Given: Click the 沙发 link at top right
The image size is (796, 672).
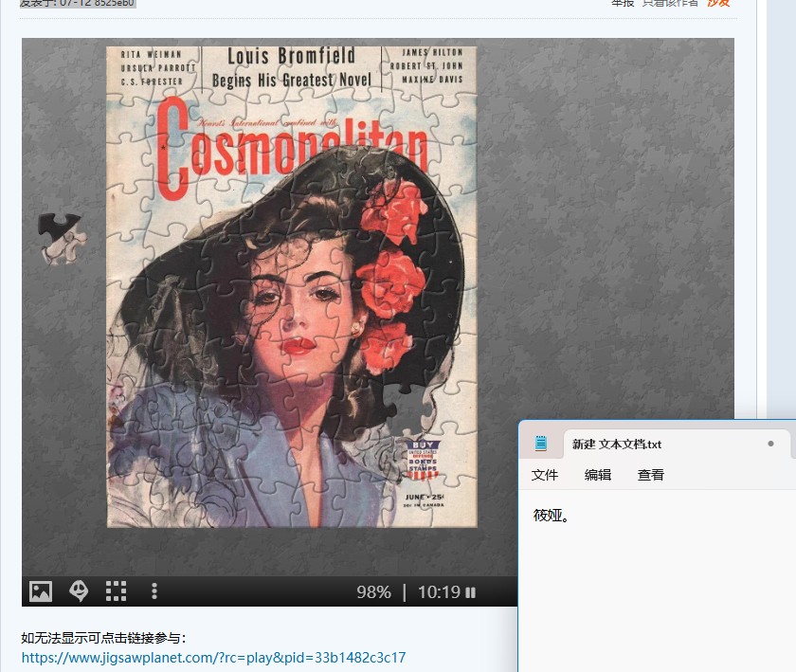Looking at the screenshot, I should [x=718, y=3].
